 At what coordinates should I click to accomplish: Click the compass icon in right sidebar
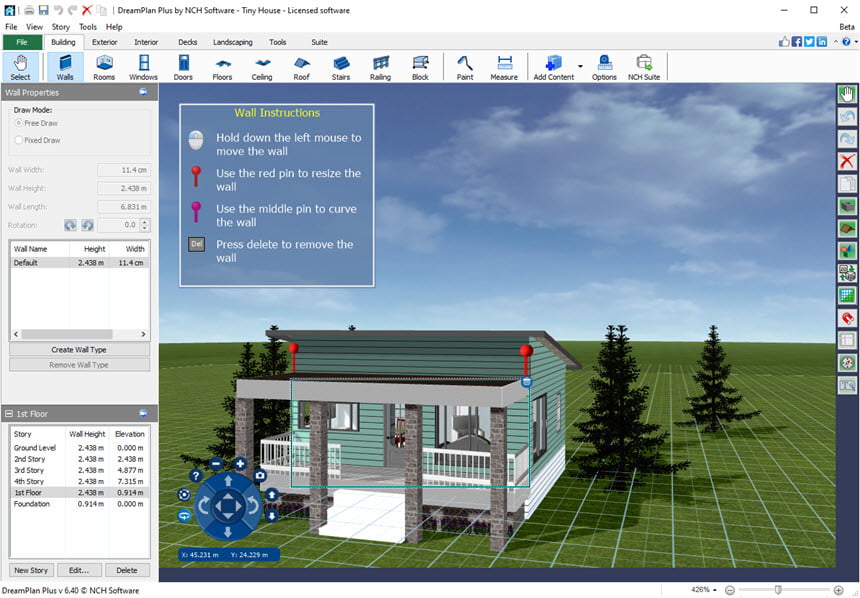(847, 363)
